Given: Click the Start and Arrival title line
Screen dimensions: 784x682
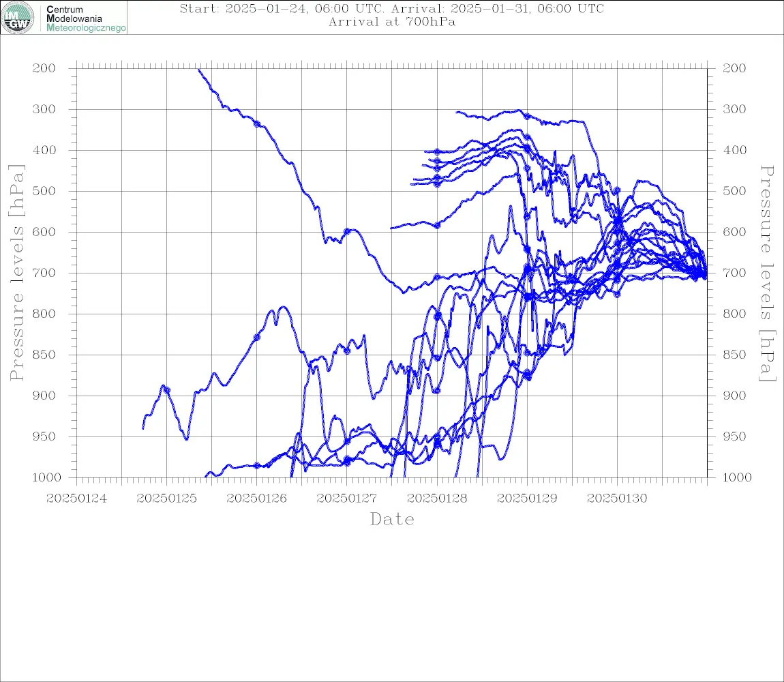Looking at the screenshot, I should (392, 8).
